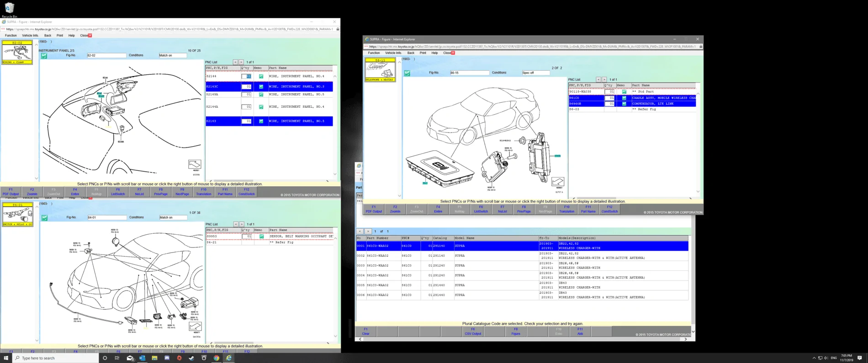Click Conditions field showing Spec off
Image resolution: width=868 pixels, height=363 pixels.
point(535,73)
